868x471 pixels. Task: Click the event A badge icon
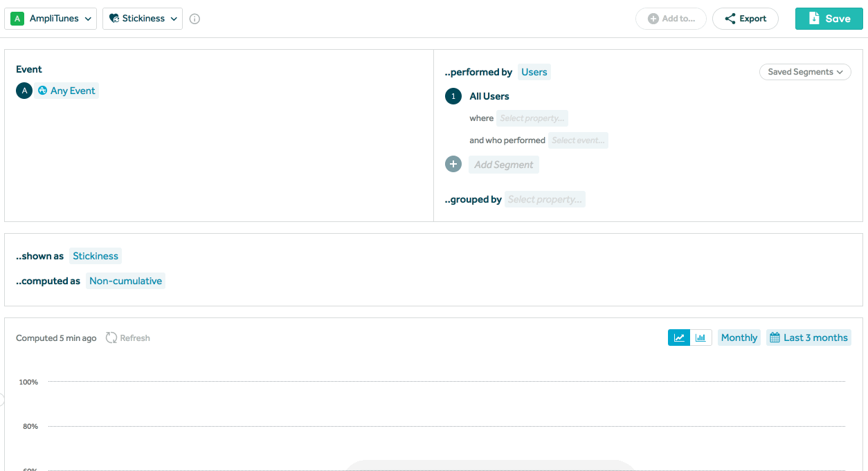tap(24, 91)
